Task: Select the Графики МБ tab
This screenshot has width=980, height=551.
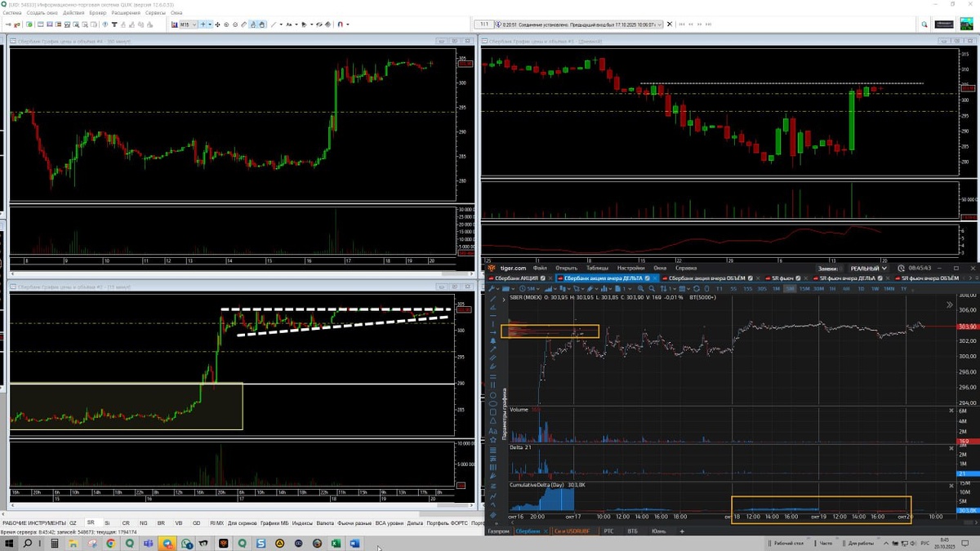Action: click(x=274, y=522)
